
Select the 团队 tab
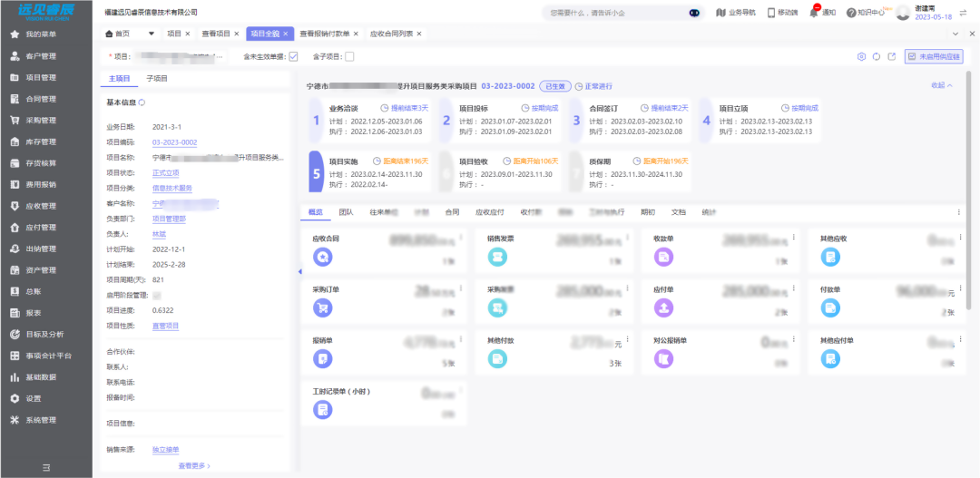(x=346, y=212)
